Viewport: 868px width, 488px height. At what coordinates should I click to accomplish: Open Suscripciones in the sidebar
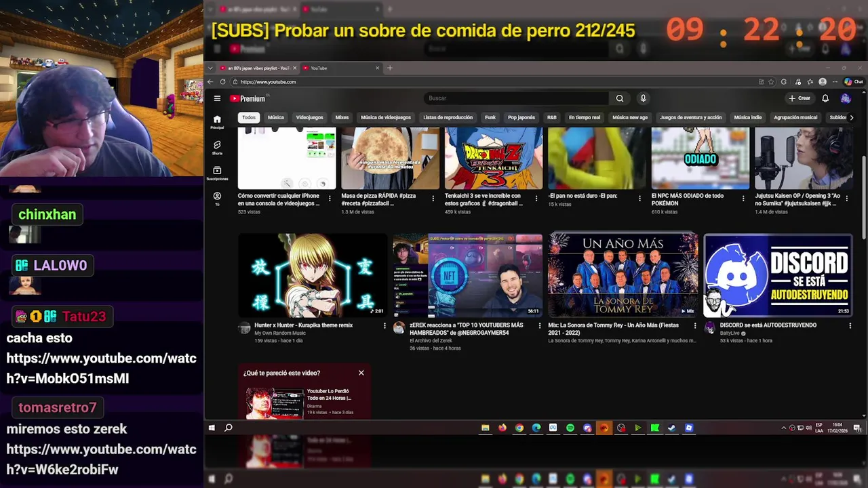pos(217,173)
